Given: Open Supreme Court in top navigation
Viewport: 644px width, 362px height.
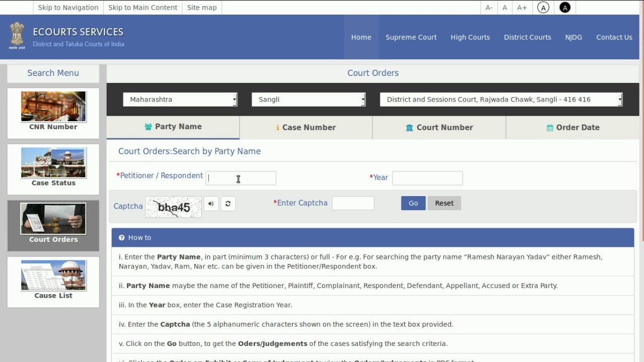Looking at the screenshot, I should [x=411, y=37].
